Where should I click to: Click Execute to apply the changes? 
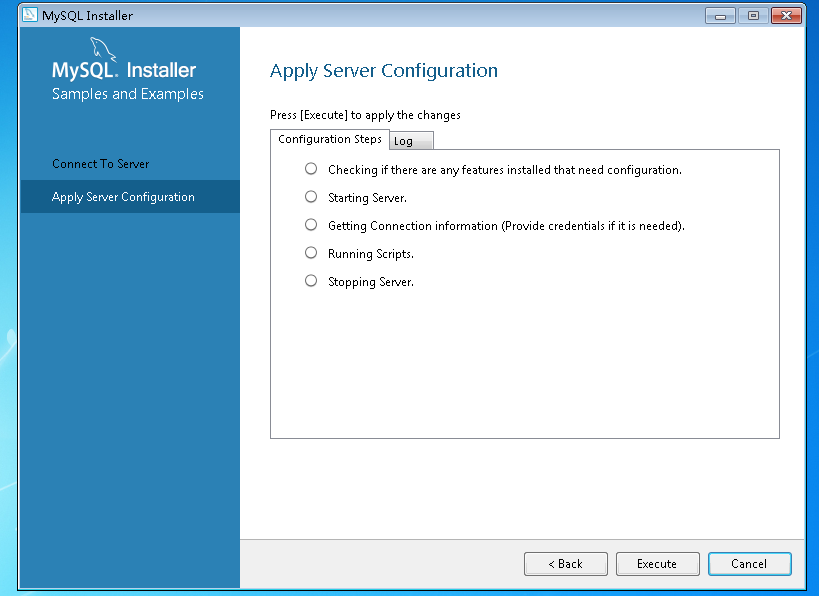657,564
